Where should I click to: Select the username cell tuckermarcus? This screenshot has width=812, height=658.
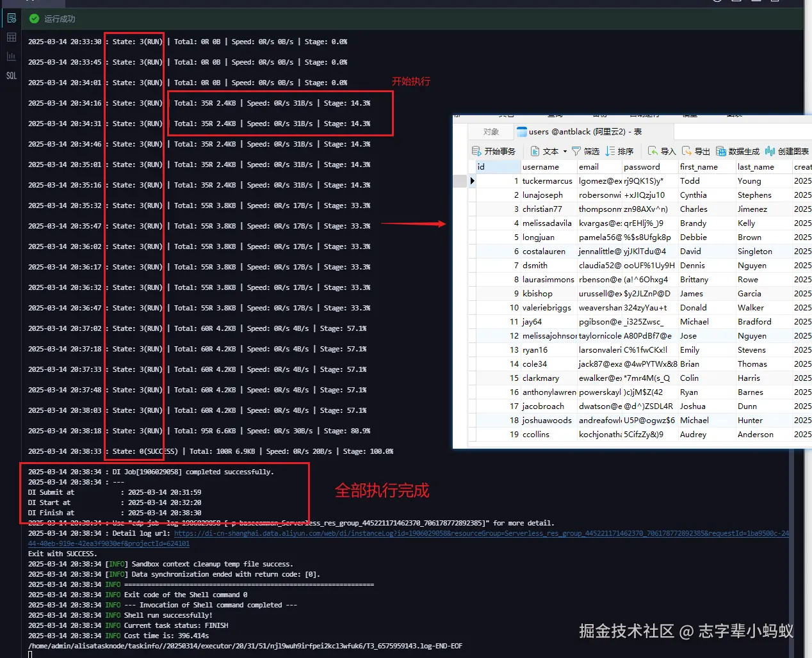coord(548,181)
